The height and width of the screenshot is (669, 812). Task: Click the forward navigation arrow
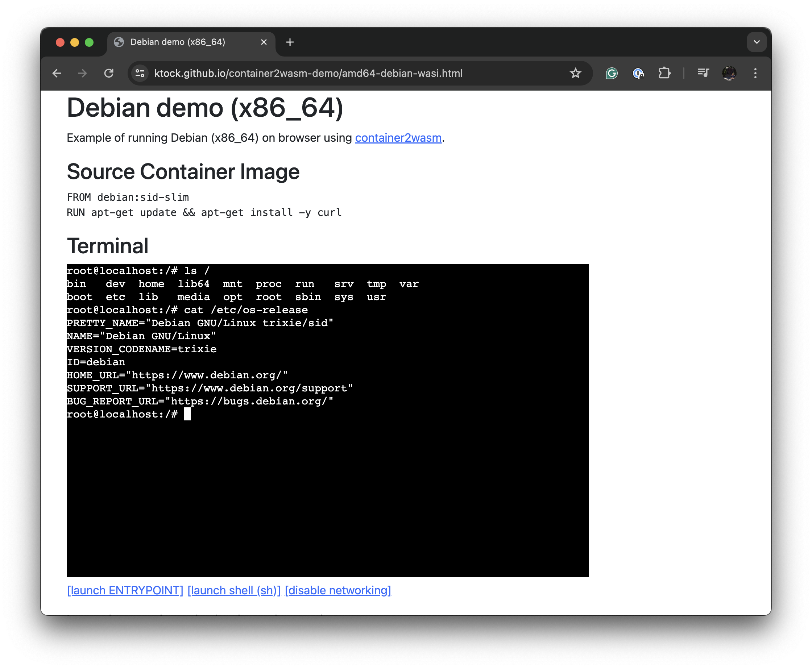point(83,73)
